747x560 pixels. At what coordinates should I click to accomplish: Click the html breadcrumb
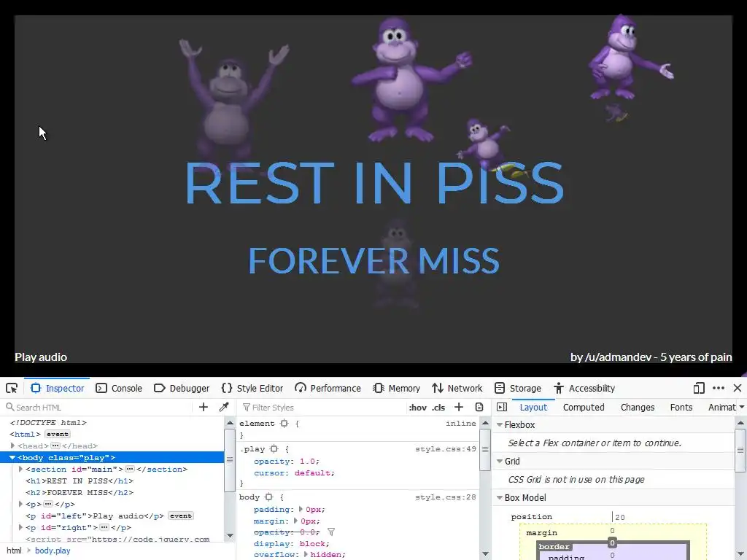click(x=14, y=551)
